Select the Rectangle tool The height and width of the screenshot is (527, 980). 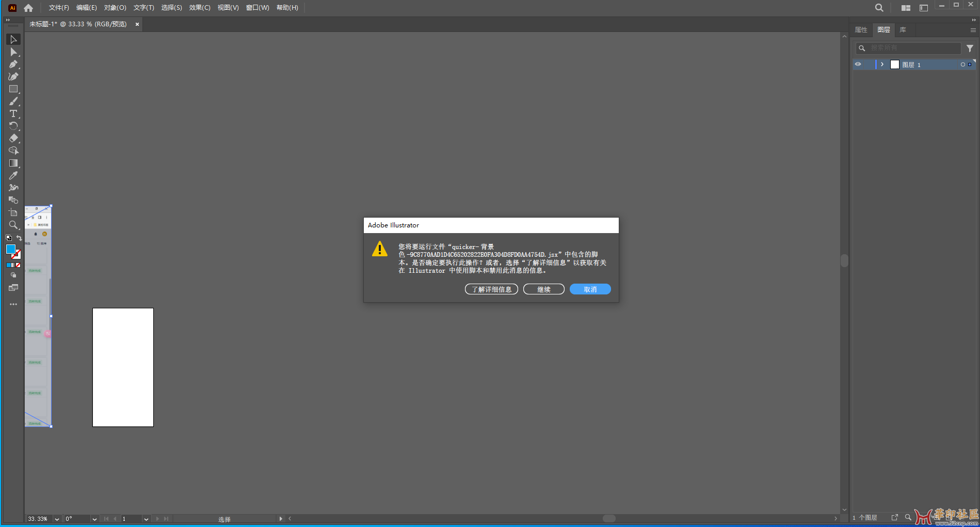[x=13, y=89]
